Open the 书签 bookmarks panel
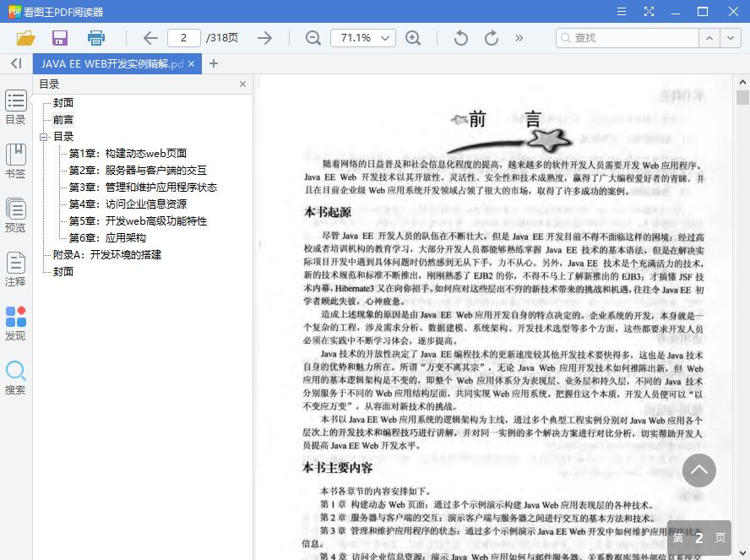 click(15, 161)
